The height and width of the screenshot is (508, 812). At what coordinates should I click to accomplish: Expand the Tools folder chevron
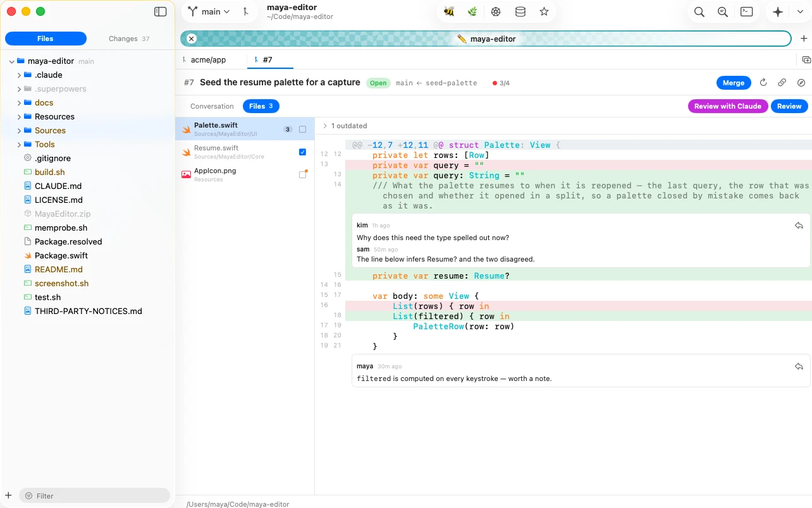pos(20,145)
